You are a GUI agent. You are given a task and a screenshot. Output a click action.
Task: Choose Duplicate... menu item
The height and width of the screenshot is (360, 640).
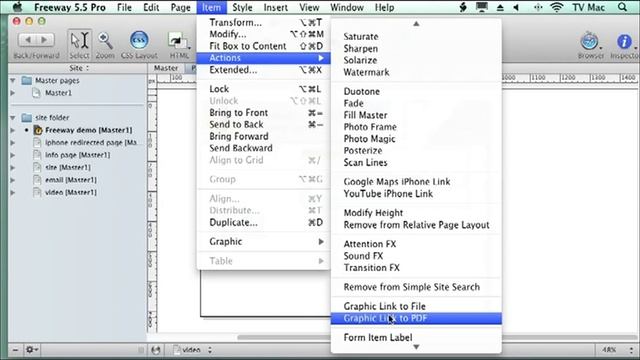tap(263, 222)
